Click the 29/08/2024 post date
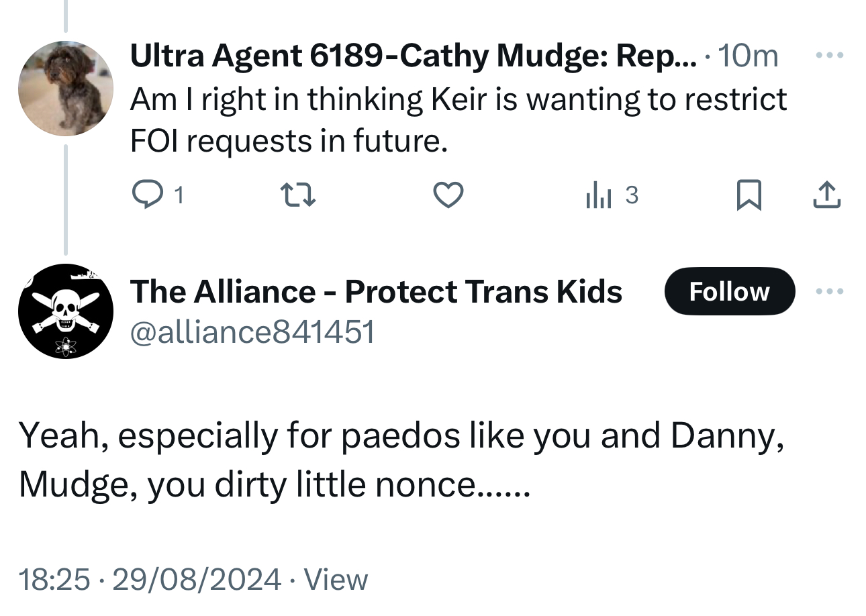 (x=197, y=579)
